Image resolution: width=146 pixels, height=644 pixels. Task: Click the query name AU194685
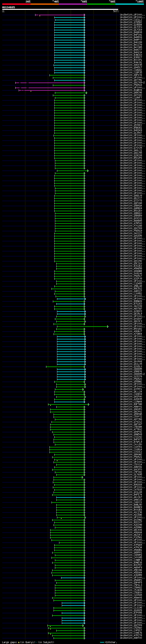[x=8, y=7]
